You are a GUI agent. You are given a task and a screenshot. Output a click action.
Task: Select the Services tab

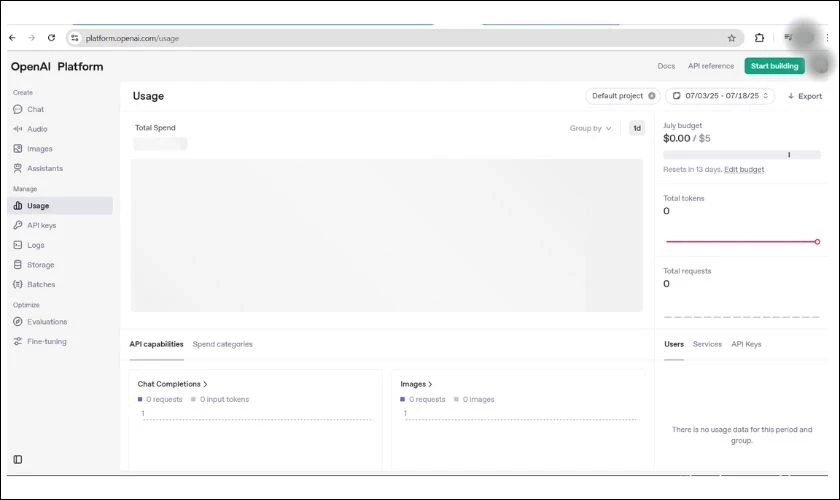[x=707, y=344]
